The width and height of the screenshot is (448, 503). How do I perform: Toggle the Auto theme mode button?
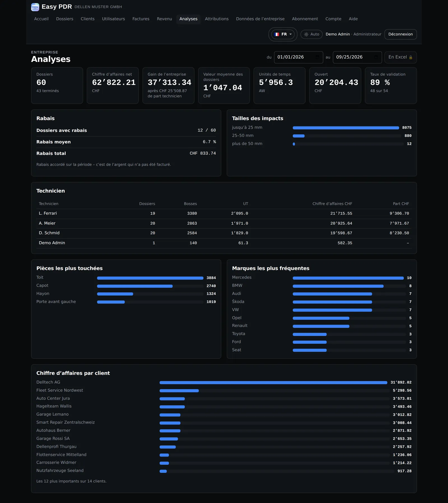pos(311,34)
